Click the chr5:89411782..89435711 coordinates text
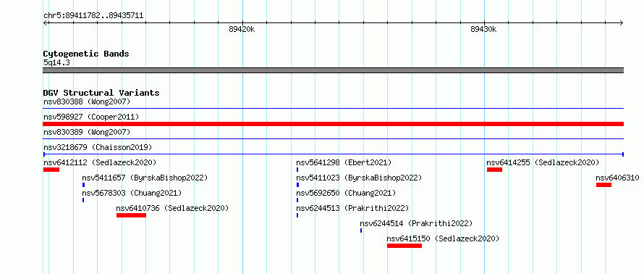This screenshot has width=644, height=274. [x=93, y=16]
